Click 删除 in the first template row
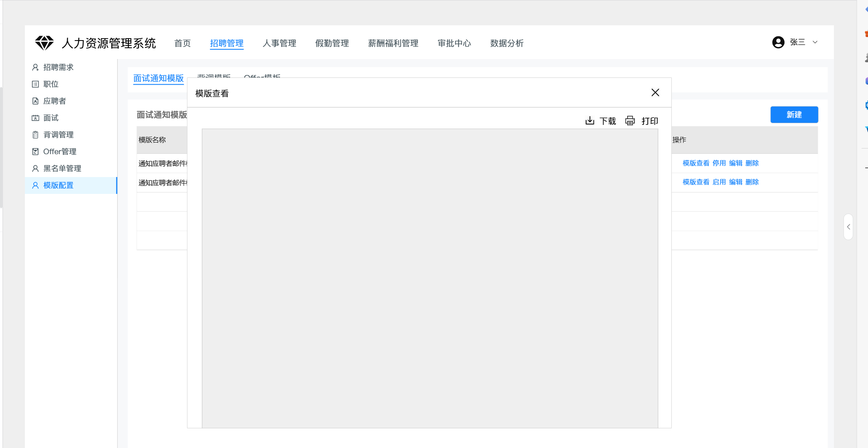 click(x=752, y=163)
